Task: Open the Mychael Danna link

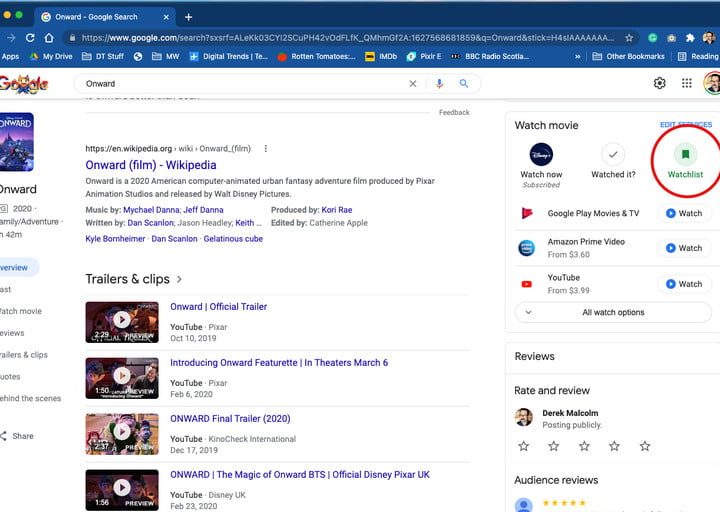Action: coord(151,210)
